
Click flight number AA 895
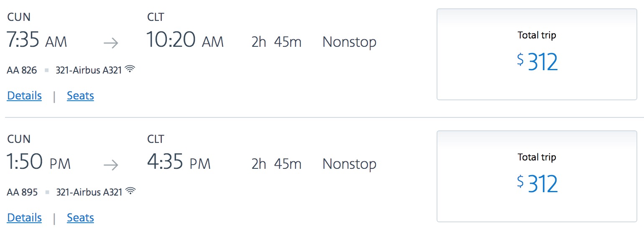[x=22, y=192]
